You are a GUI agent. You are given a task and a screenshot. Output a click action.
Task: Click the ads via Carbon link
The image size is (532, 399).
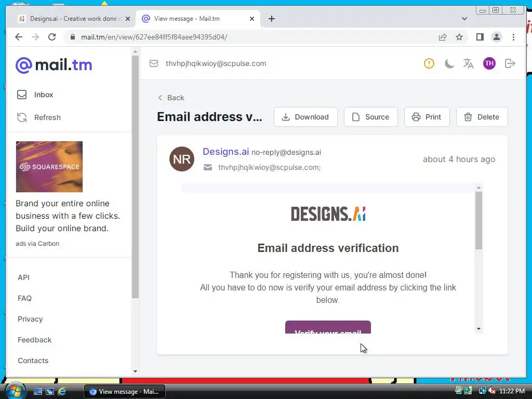tap(37, 244)
